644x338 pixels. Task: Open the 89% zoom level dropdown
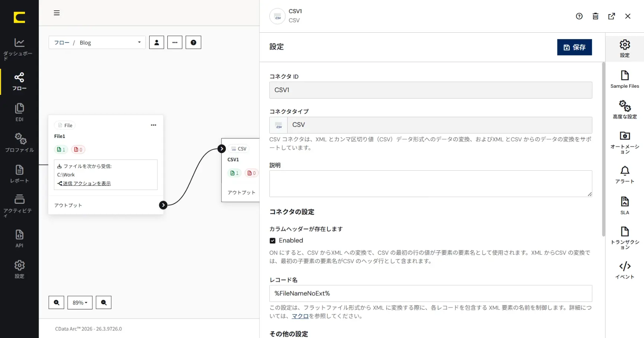[x=80, y=303]
